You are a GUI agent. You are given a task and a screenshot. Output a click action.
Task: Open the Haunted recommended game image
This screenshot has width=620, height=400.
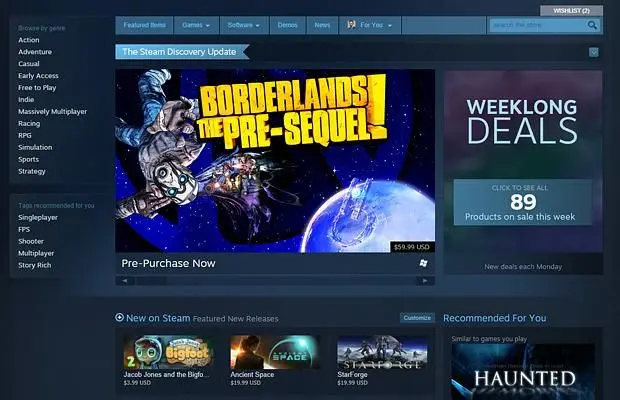click(523, 372)
